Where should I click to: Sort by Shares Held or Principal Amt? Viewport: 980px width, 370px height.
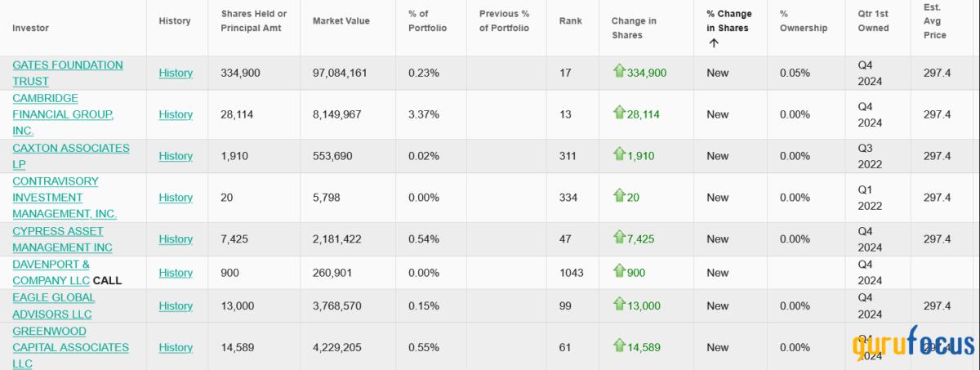coord(253,20)
